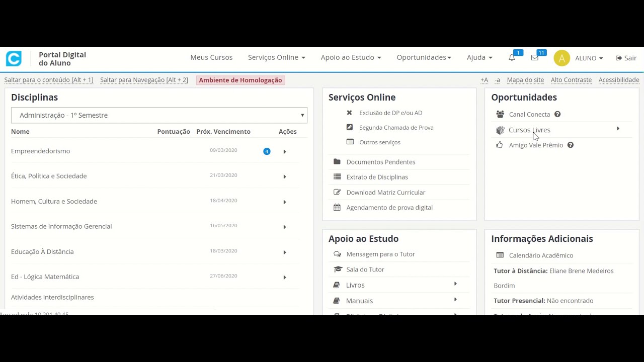The image size is (644, 362).
Task: Open the Calendário Acadêmico link text
Action: coord(541,255)
